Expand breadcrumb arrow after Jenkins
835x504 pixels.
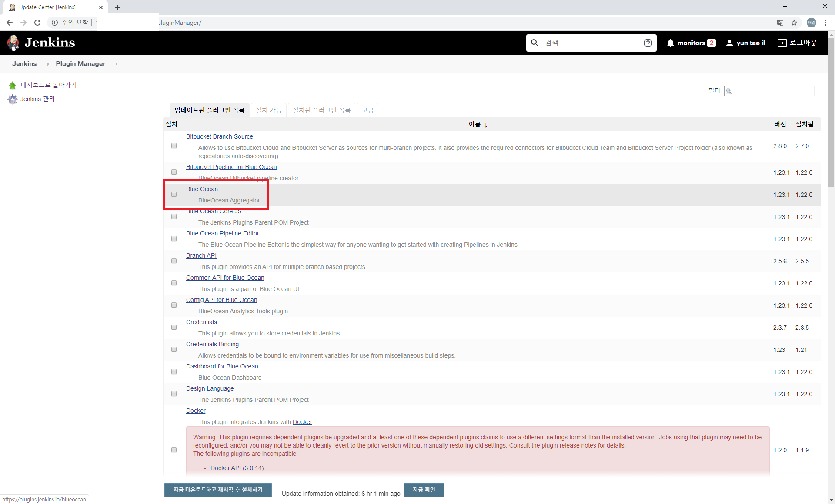pos(48,64)
